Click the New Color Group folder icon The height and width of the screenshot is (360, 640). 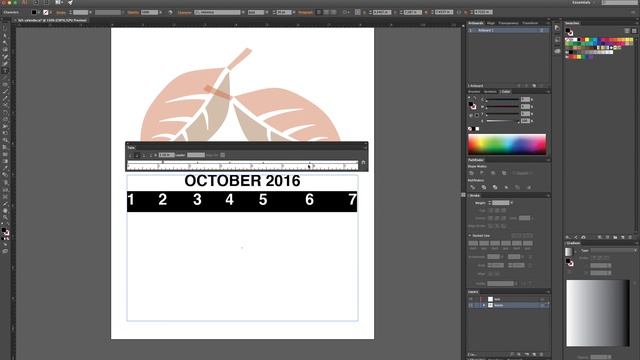pos(615,237)
